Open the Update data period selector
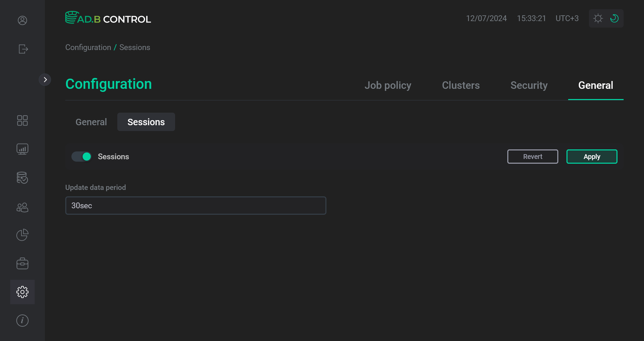Screen dimensions: 644x341 coord(196,205)
